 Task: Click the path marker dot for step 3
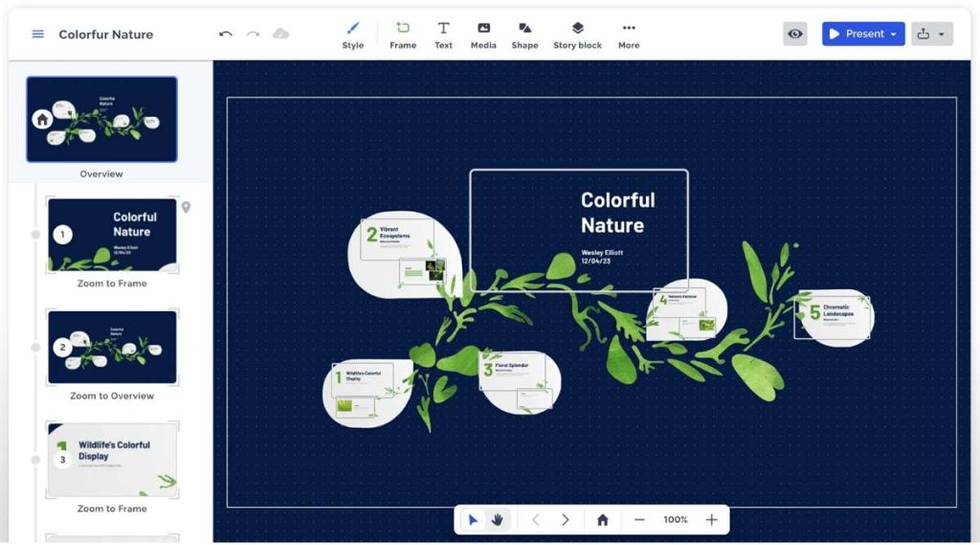[35, 460]
